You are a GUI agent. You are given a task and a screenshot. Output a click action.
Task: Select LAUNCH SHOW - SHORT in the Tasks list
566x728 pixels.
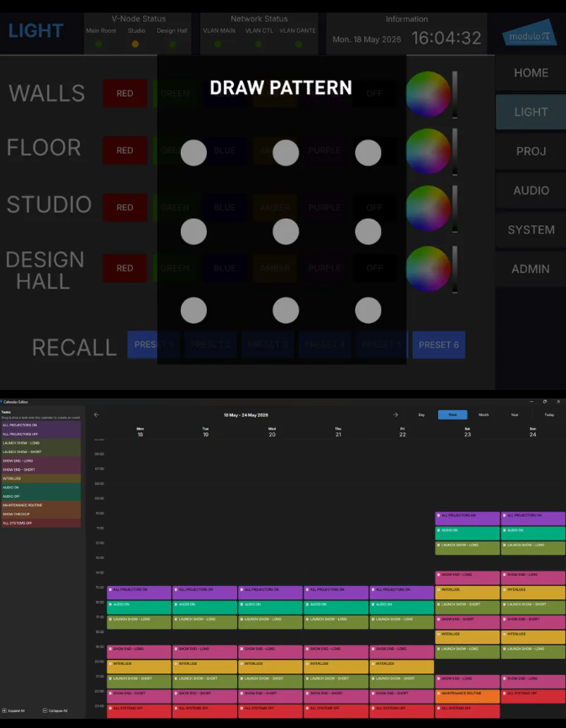[x=41, y=451]
